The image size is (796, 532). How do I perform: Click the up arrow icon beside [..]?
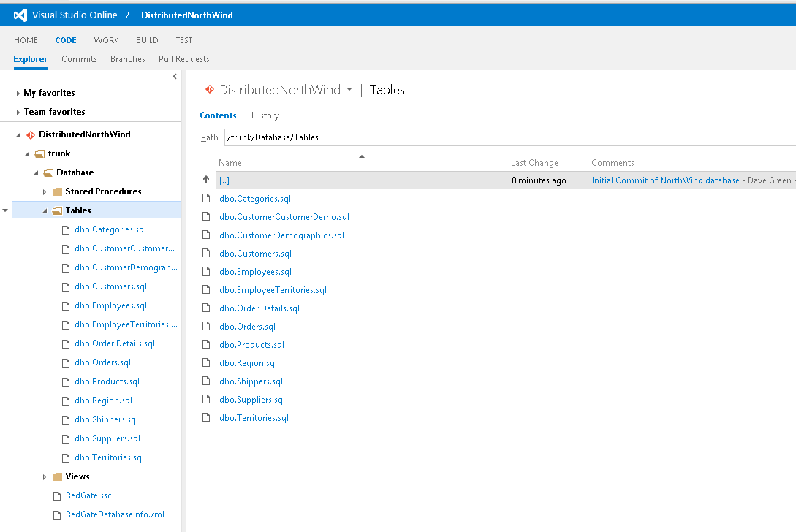(x=206, y=180)
